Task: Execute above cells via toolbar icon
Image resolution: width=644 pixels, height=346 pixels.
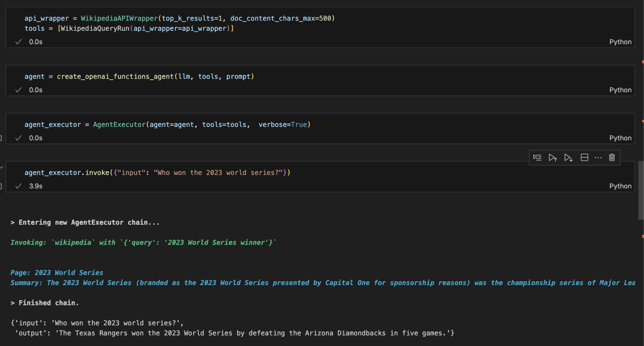Action: click(x=553, y=157)
